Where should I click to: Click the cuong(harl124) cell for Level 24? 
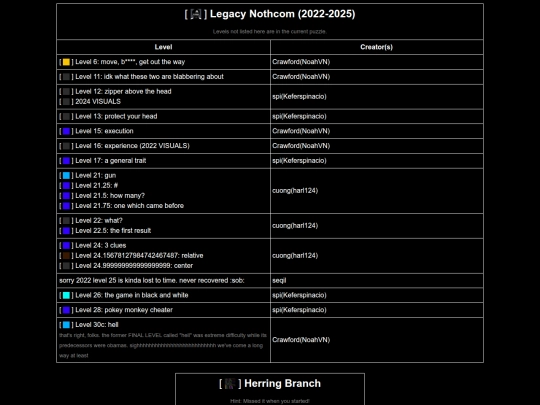pyautogui.click(x=377, y=256)
